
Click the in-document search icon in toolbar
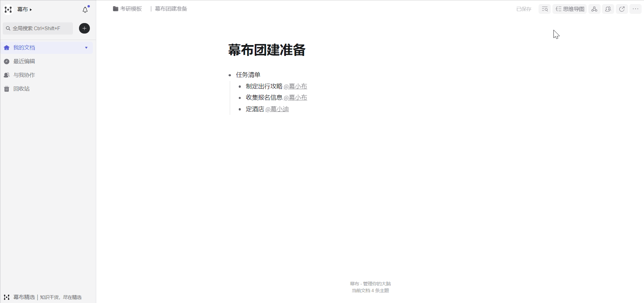click(x=544, y=9)
